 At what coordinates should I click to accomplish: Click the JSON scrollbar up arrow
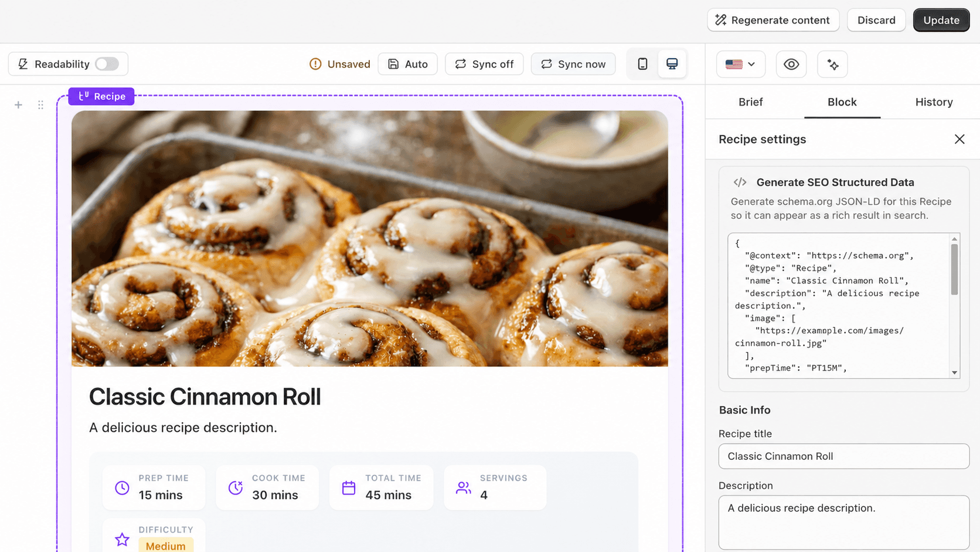(954, 239)
